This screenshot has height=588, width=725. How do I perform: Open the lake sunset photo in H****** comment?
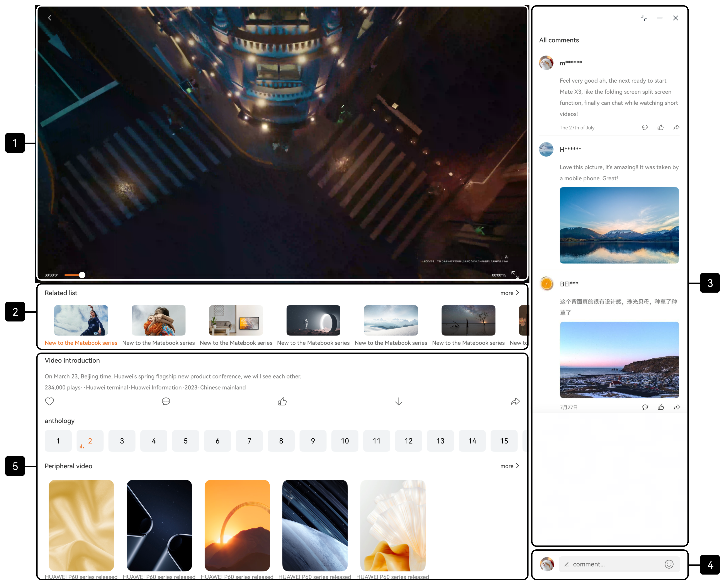pyautogui.click(x=619, y=225)
